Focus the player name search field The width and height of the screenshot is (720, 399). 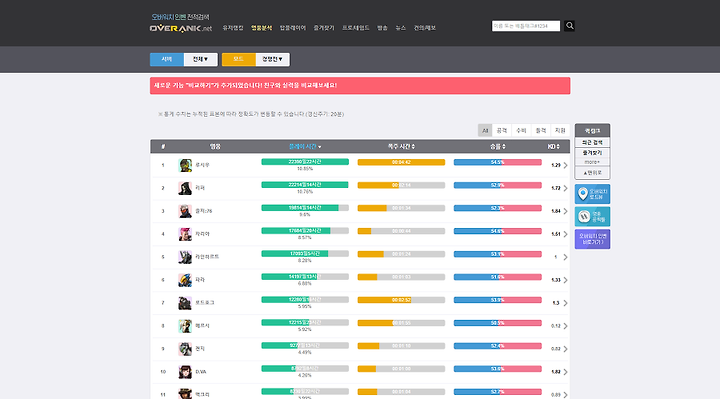point(526,26)
